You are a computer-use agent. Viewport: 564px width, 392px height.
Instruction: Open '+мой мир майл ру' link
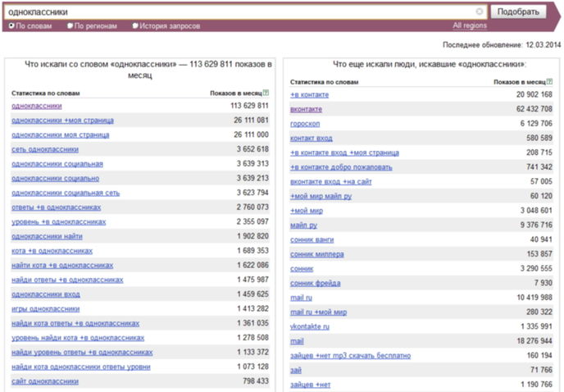(x=321, y=196)
